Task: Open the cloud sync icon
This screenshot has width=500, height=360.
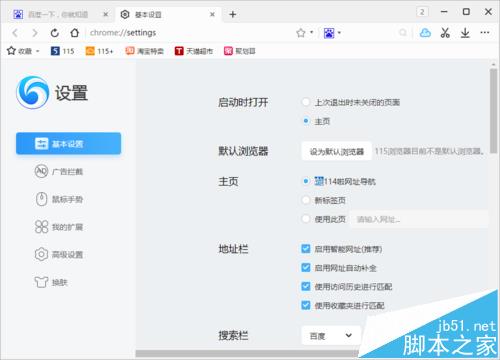Action: coord(425,33)
